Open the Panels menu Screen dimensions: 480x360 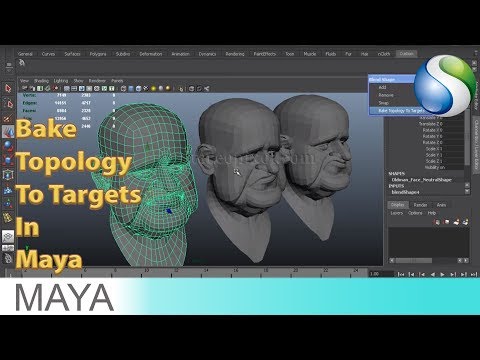pos(117,81)
